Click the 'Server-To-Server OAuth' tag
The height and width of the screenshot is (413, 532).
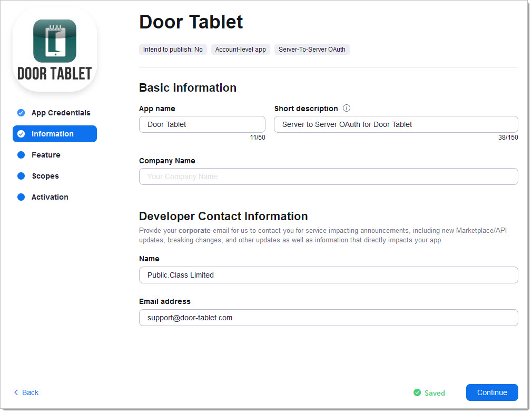click(x=312, y=50)
